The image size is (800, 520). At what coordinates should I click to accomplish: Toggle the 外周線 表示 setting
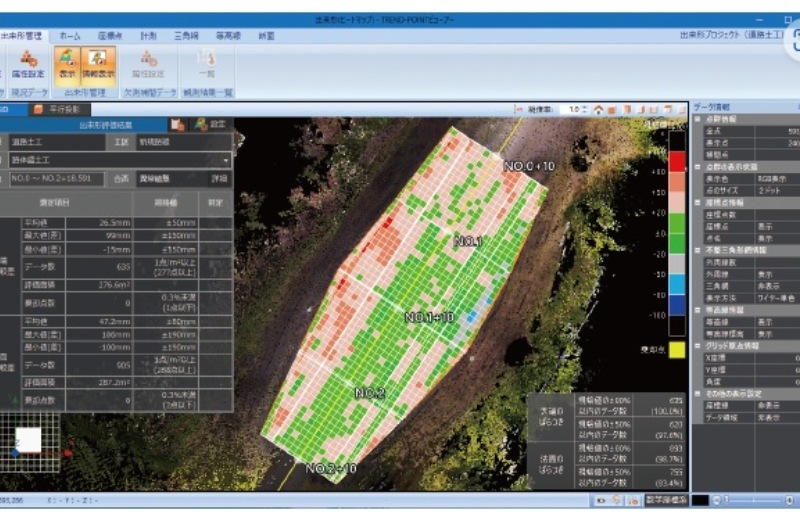click(x=777, y=275)
